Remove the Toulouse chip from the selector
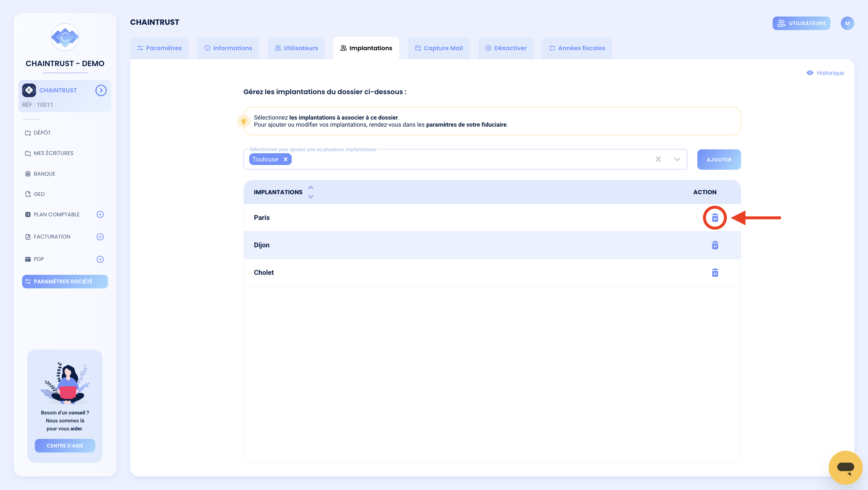Screen dimensions: 868x490 [285, 159]
